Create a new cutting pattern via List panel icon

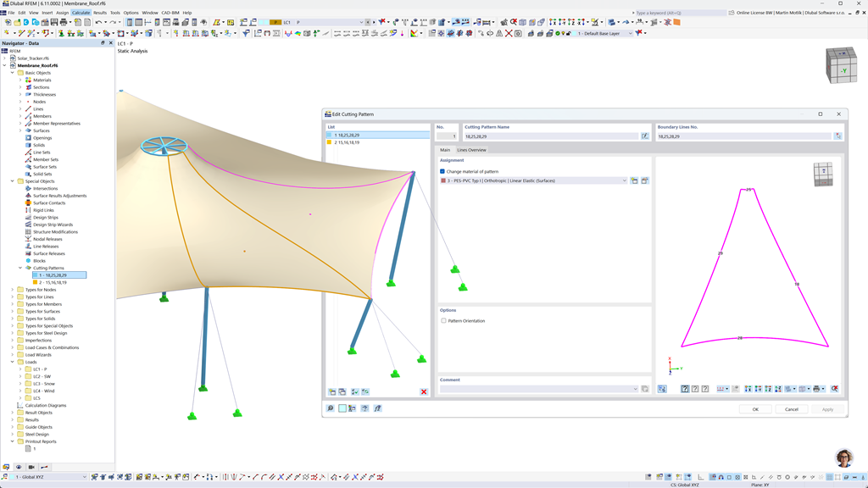331,392
